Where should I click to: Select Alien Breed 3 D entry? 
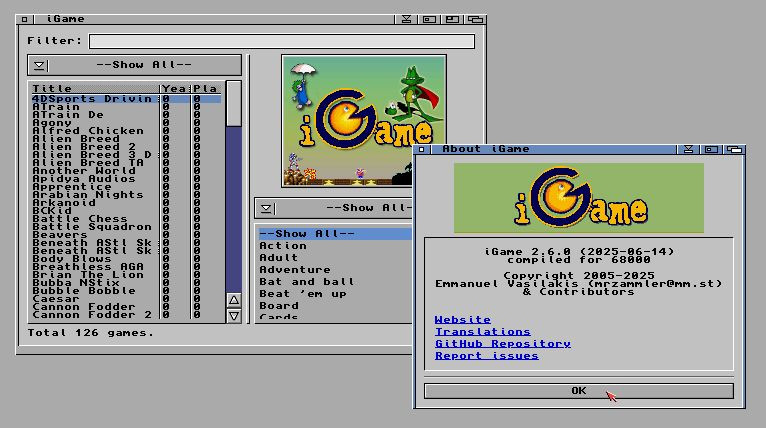126,155
